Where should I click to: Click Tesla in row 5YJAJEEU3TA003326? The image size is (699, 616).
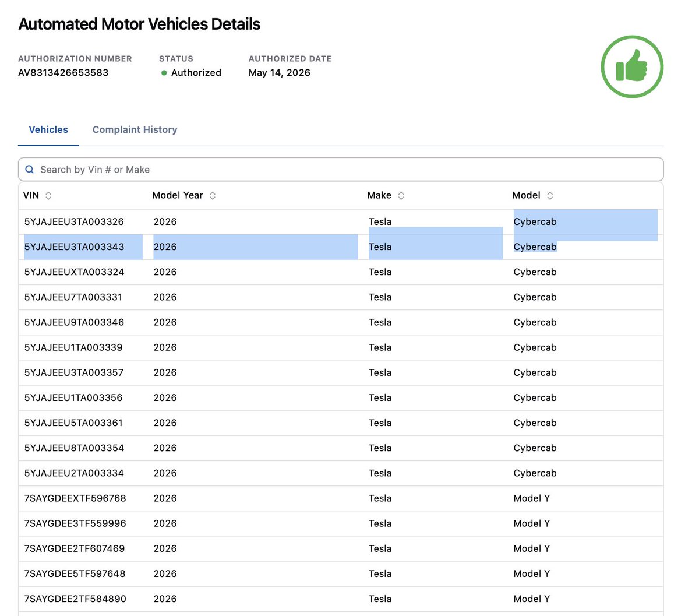point(380,222)
